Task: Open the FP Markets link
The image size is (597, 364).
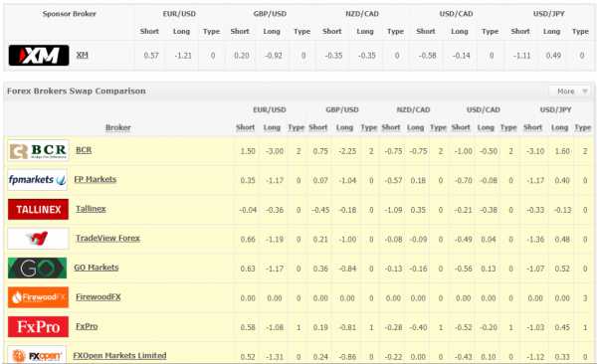Action: point(96,179)
